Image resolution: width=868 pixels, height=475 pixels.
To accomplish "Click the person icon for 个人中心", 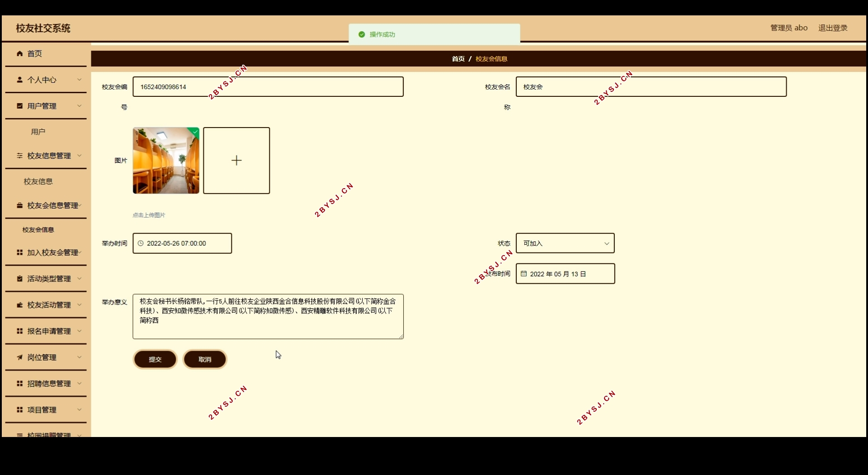I will tap(20, 80).
